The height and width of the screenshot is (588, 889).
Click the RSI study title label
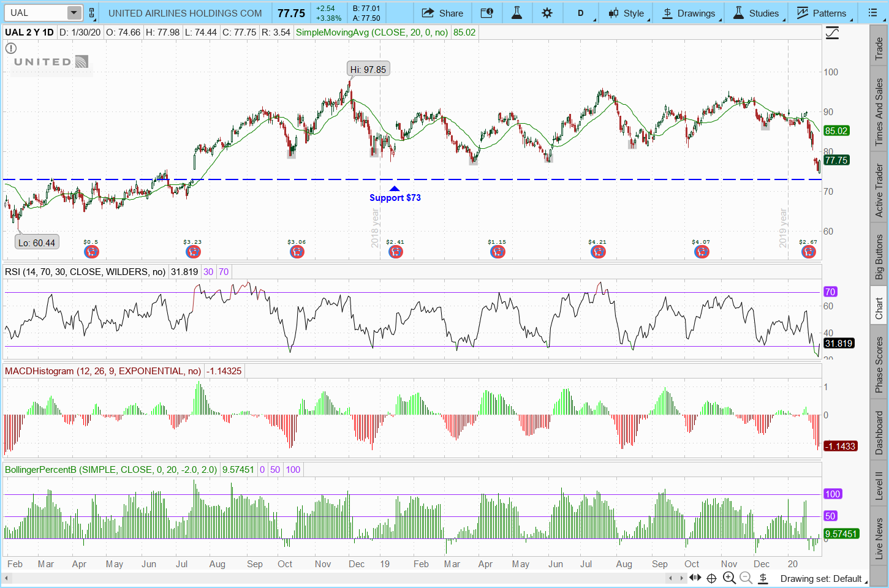(85, 272)
